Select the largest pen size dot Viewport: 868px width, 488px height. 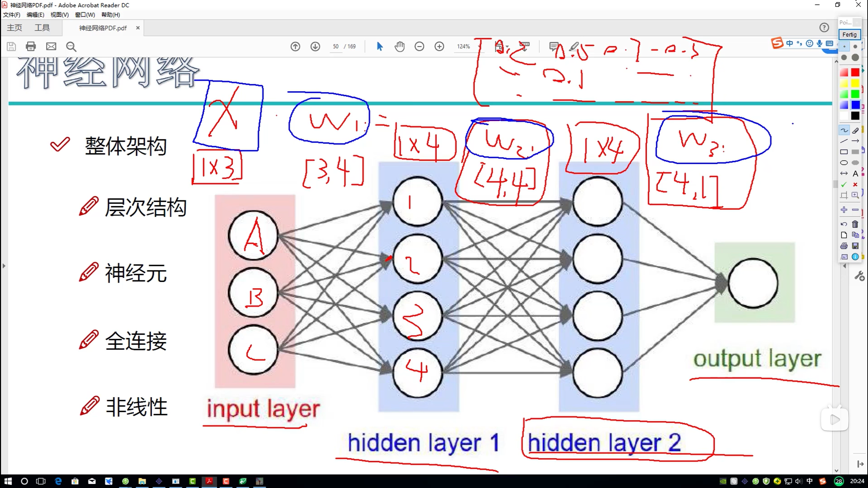click(855, 58)
